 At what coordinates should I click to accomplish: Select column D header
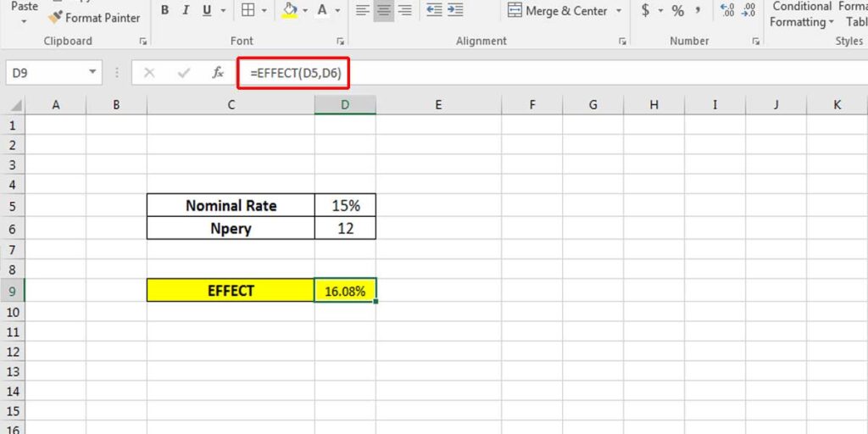pyautogui.click(x=345, y=105)
